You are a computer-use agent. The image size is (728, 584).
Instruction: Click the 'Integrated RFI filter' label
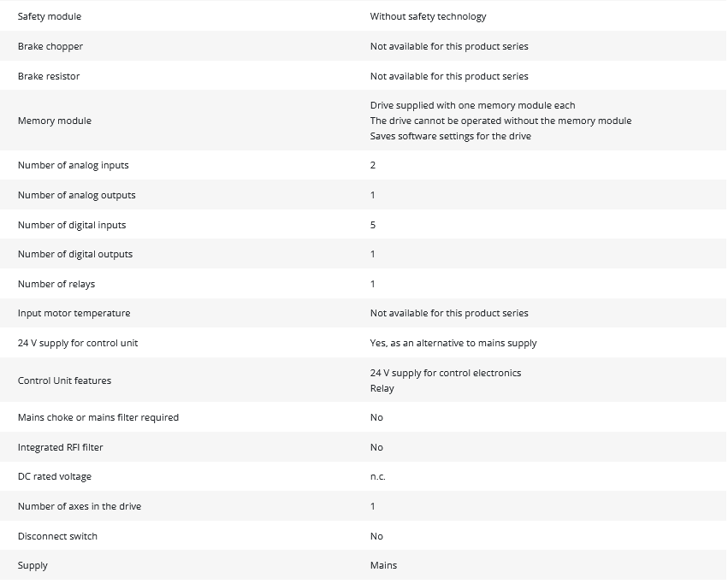click(61, 447)
